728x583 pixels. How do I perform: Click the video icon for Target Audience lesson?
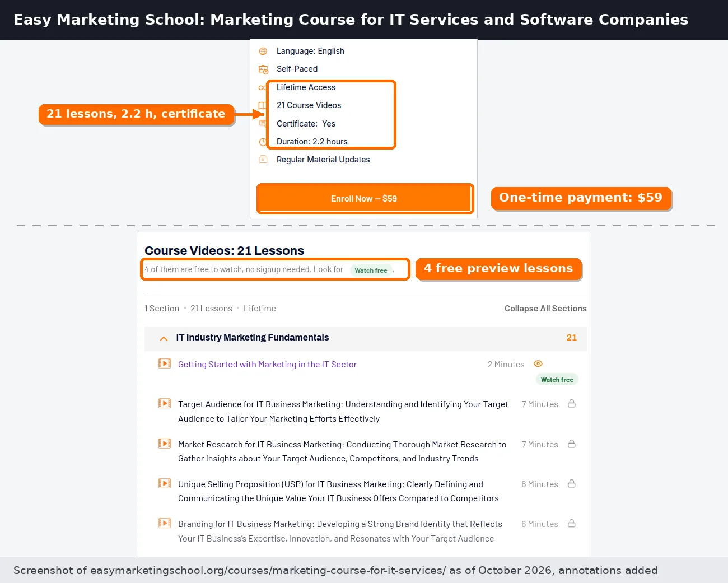coord(165,403)
